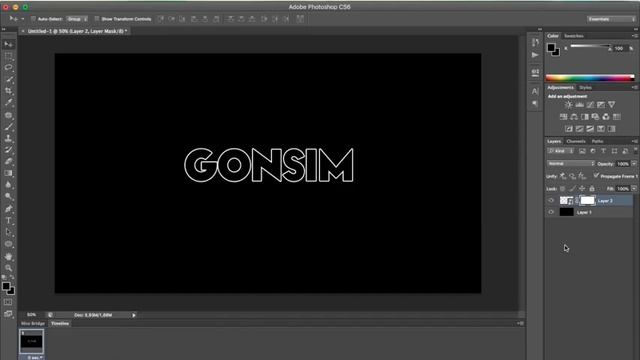Open the Layers panel flyout menu
Image resolution: width=640 pixels, height=360 pixels.
point(634,141)
